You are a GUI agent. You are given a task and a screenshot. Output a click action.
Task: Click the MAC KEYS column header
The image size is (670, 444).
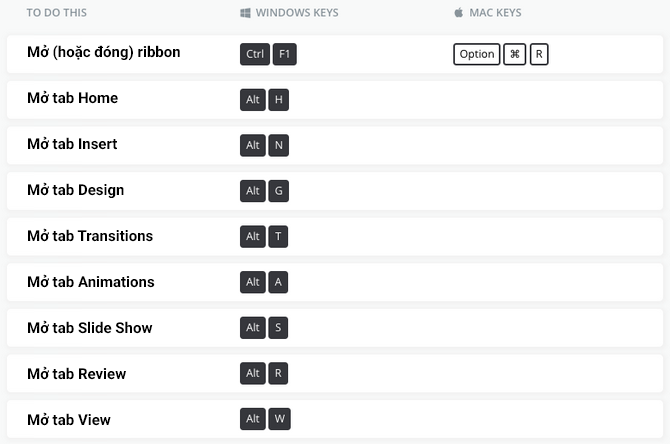tap(495, 13)
